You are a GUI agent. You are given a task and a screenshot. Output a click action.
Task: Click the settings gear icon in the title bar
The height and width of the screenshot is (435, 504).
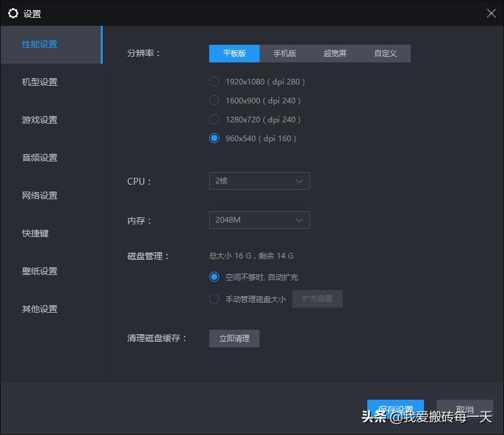coord(13,13)
